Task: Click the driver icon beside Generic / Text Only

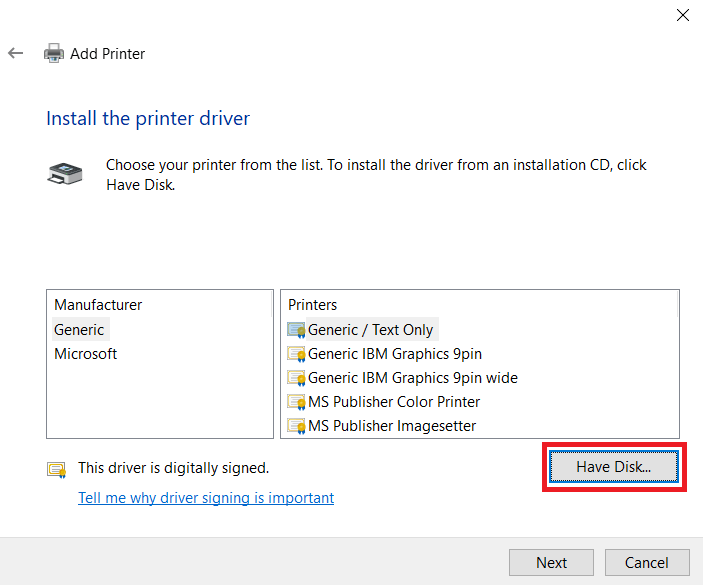Action: coord(296,330)
